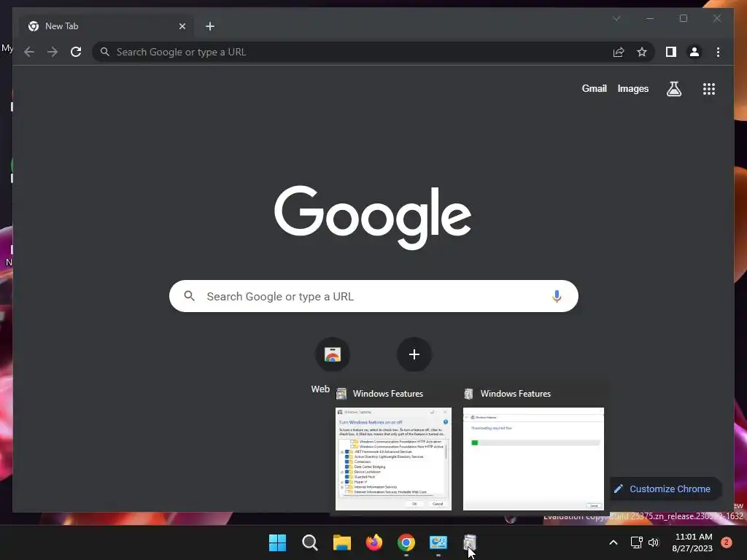Add a new shortcut with plus tile
This screenshot has width=747, height=560.
click(x=414, y=354)
